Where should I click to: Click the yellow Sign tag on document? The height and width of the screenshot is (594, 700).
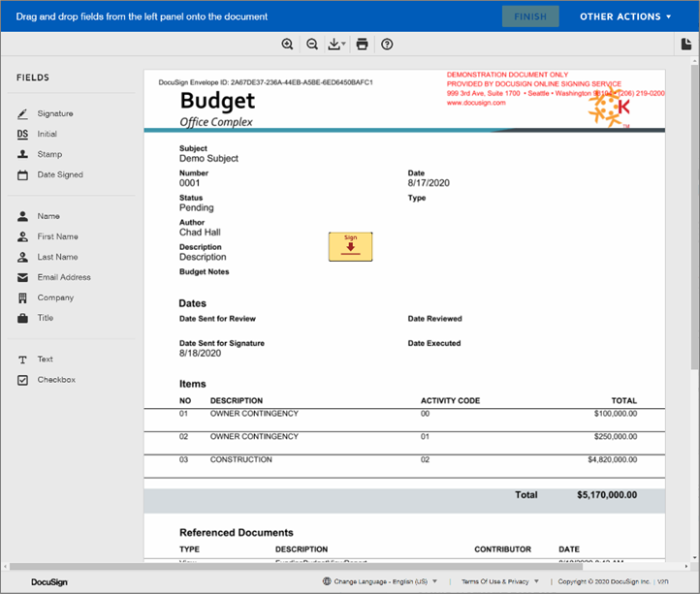pos(350,247)
